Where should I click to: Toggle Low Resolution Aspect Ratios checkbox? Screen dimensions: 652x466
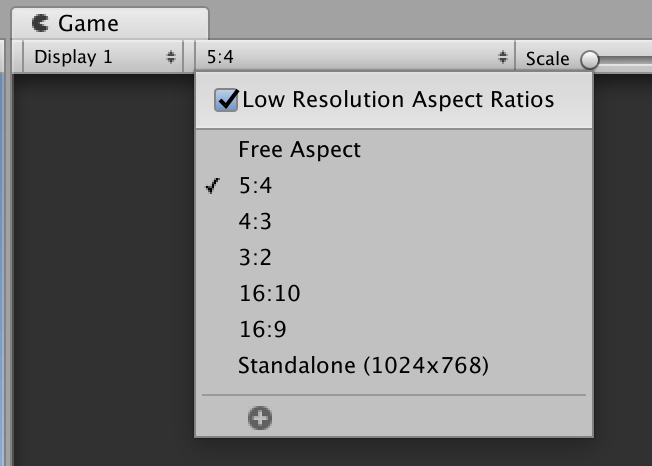[227, 100]
